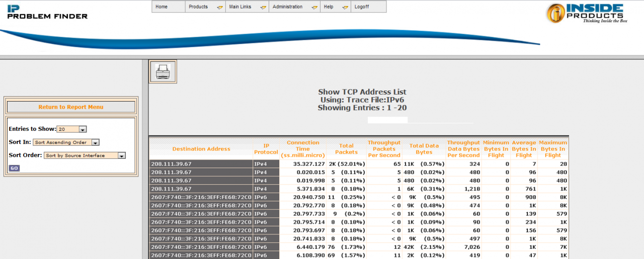Click the printer icon above the report
The height and width of the screenshot is (259, 644).
[163, 72]
